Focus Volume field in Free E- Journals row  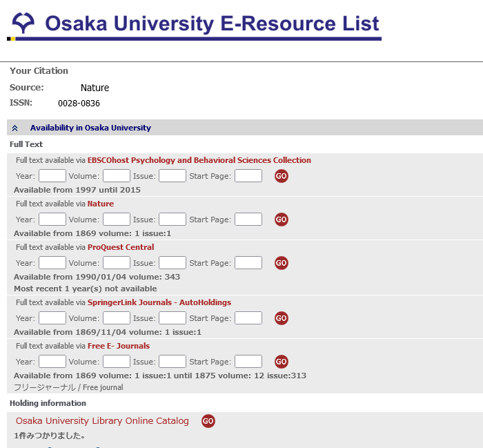[x=117, y=361]
